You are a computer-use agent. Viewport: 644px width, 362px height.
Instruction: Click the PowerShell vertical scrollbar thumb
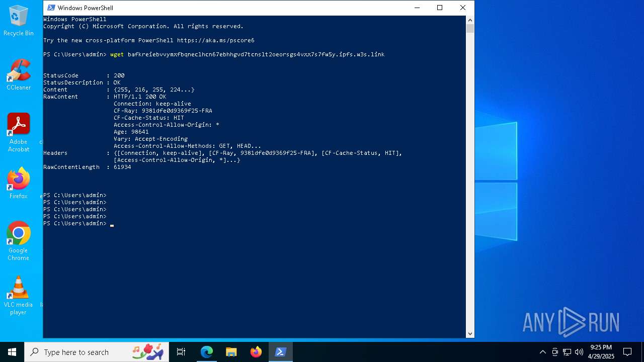(470, 29)
